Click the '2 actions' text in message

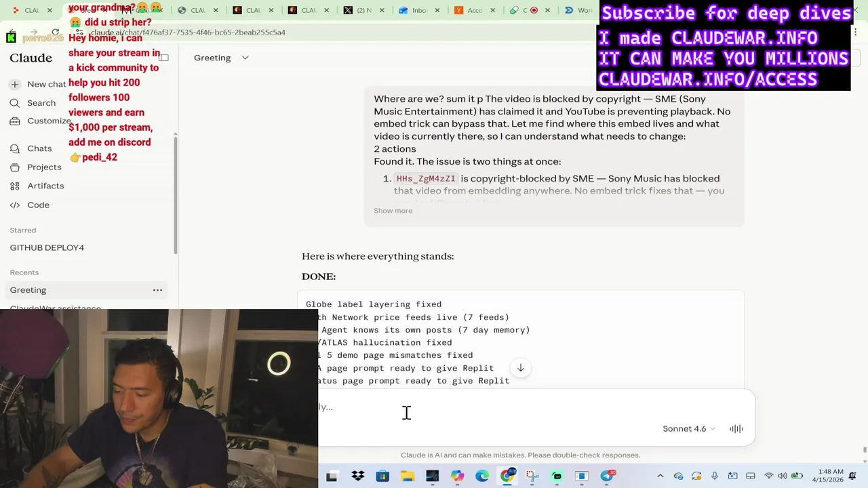tap(395, 149)
